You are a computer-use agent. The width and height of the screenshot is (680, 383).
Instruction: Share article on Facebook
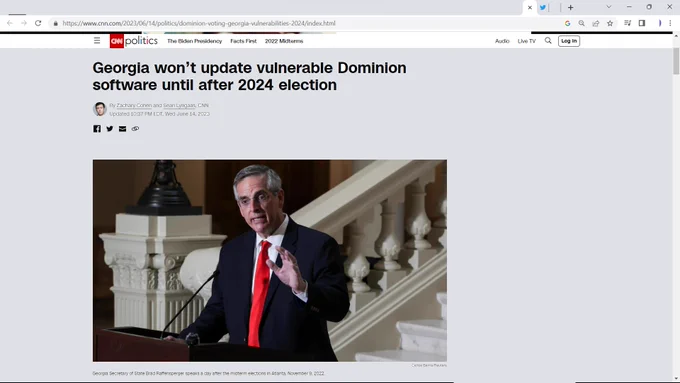[97, 129]
